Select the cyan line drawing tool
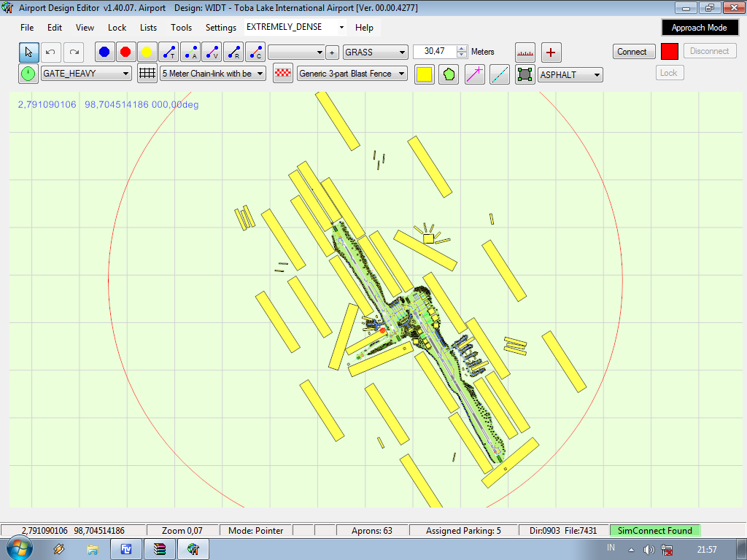Viewport: 747px width, 560px height. click(499, 74)
